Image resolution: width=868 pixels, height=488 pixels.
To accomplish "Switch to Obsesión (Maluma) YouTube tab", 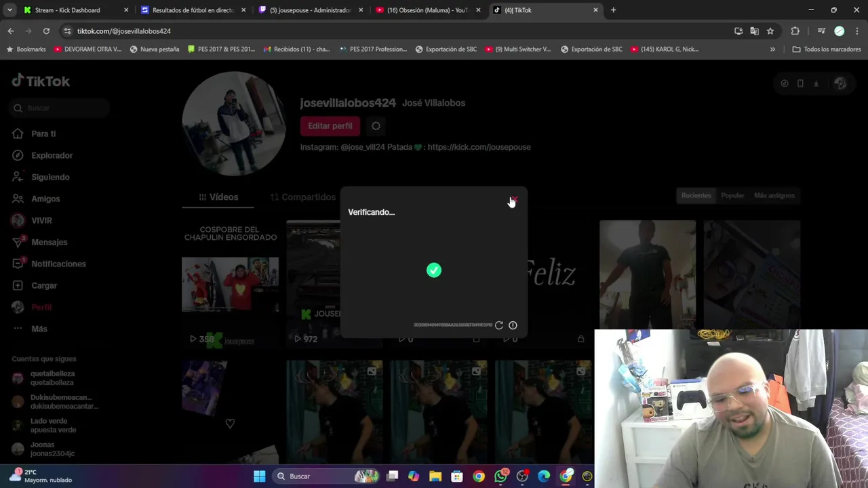I will pyautogui.click(x=427, y=10).
